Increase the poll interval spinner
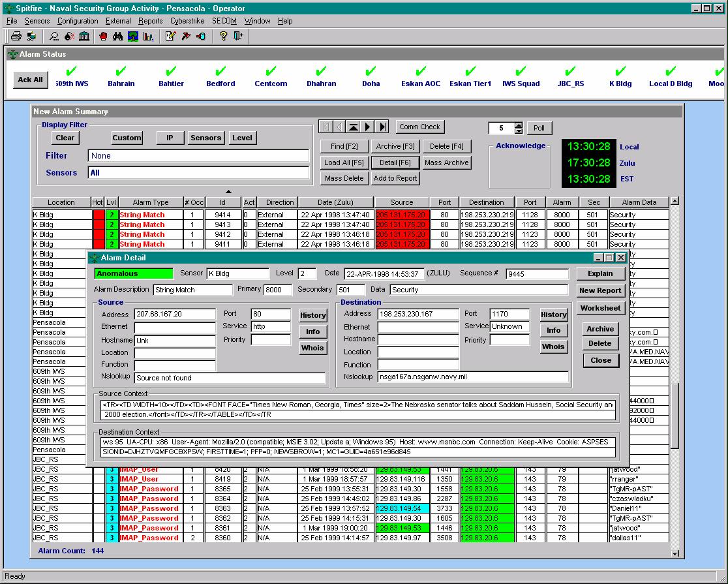 [x=519, y=125]
